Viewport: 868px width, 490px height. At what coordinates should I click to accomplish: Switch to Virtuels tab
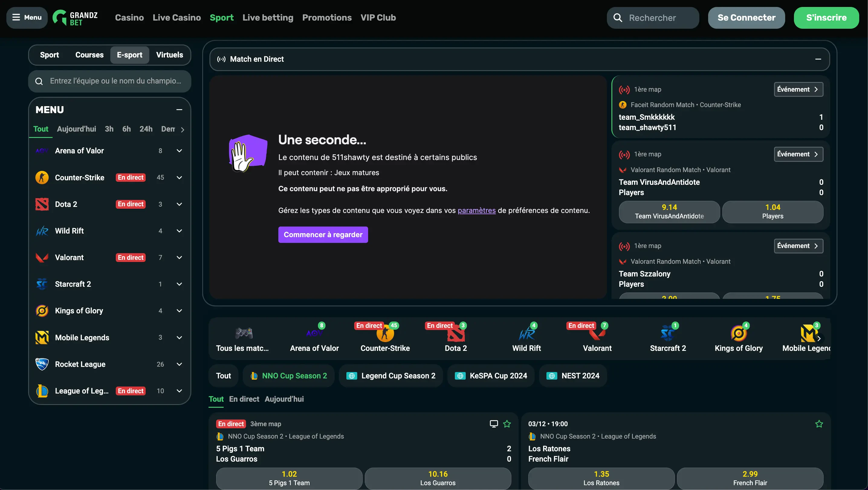pos(170,55)
